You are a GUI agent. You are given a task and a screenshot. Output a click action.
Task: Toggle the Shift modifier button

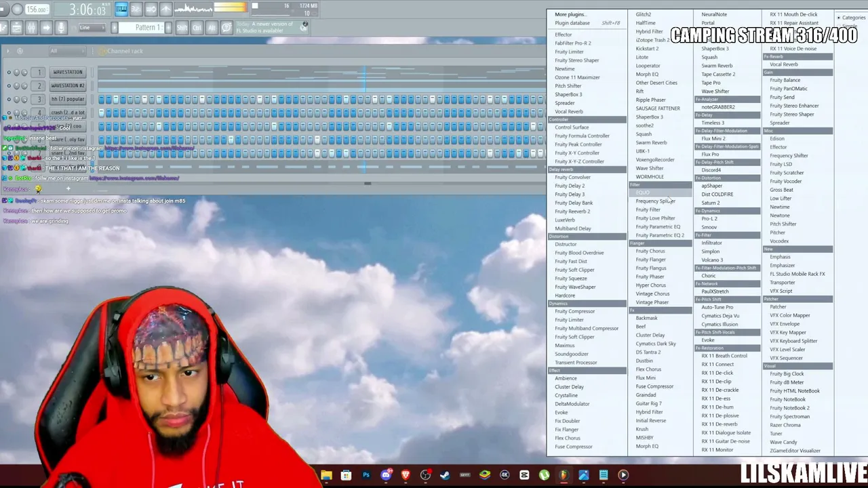(x=182, y=27)
